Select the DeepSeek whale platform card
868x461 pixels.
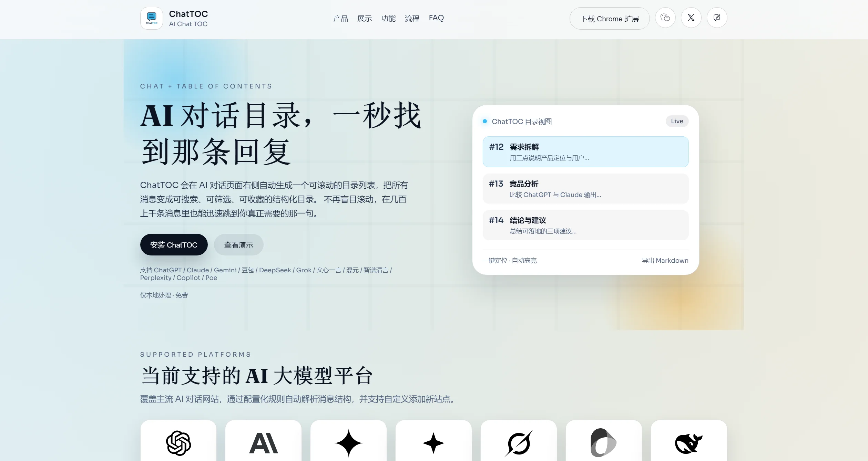[689, 441]
